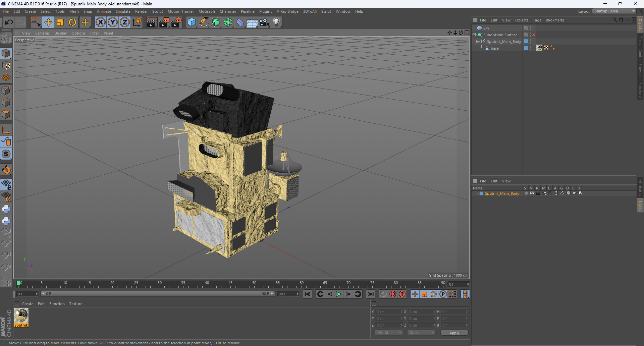Activate the Scale tool

coord(60,22)
